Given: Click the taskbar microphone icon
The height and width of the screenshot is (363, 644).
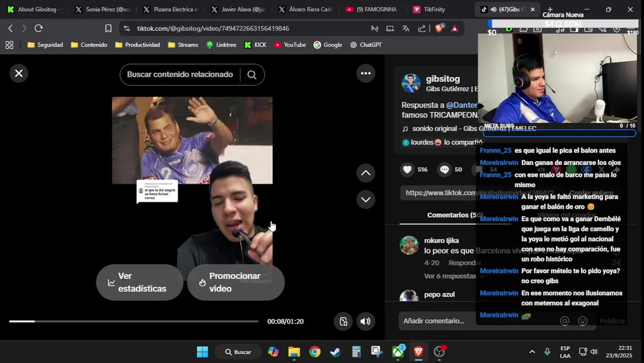Looking at the screenshot, I should point(547,352).
